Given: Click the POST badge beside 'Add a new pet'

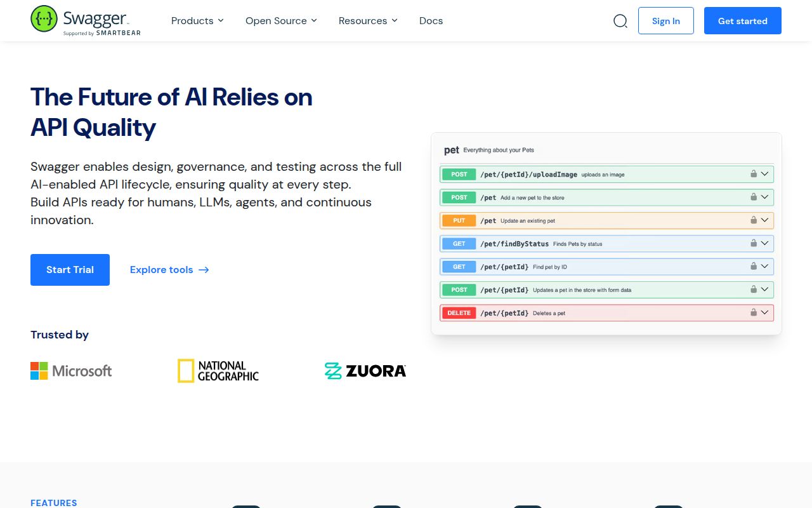Looking at the screenshot, I should [459, 197].
